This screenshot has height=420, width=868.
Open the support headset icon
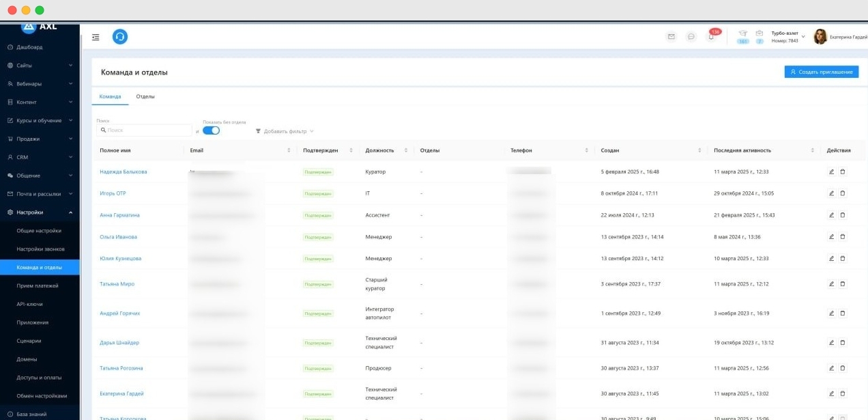click(120, 37)
